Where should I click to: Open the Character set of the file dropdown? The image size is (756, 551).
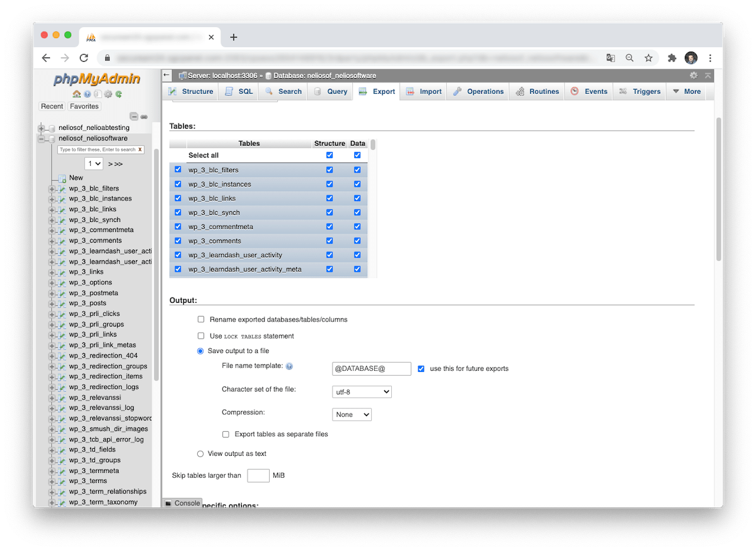(x=362, y=392)
